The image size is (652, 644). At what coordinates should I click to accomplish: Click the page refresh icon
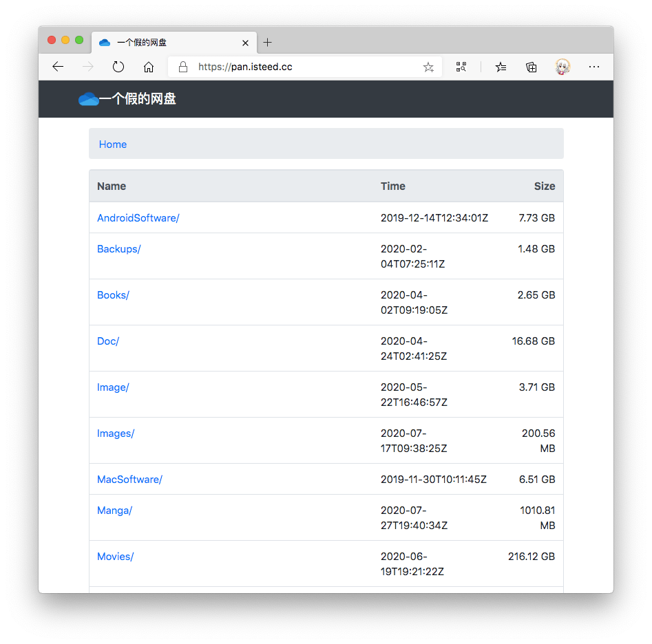(118, 67)
